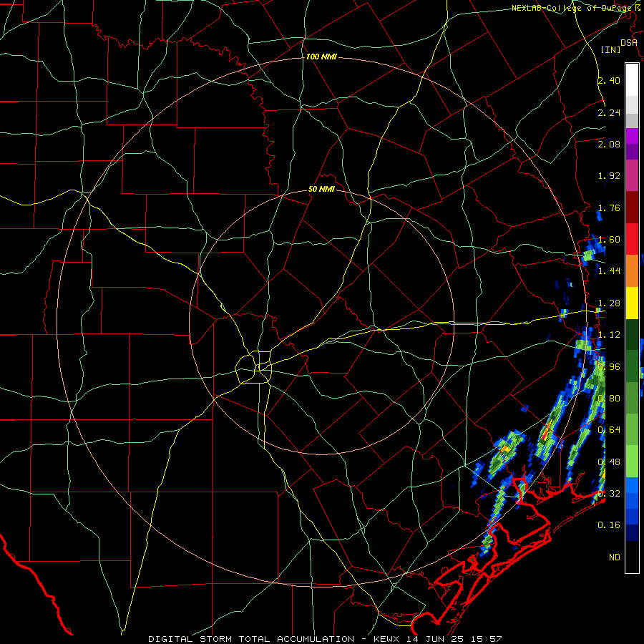Click the 'DSA' product code label

point(629,43)
